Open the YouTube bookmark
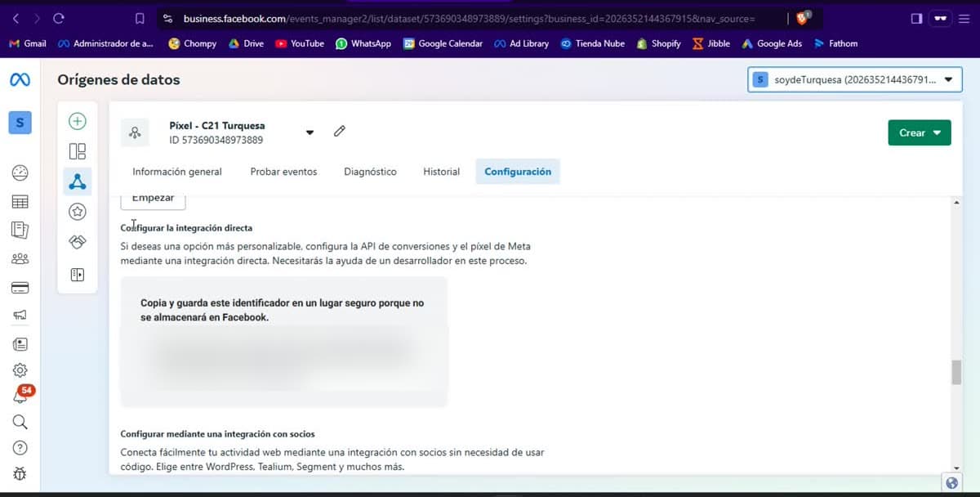 tap(300, 43)
